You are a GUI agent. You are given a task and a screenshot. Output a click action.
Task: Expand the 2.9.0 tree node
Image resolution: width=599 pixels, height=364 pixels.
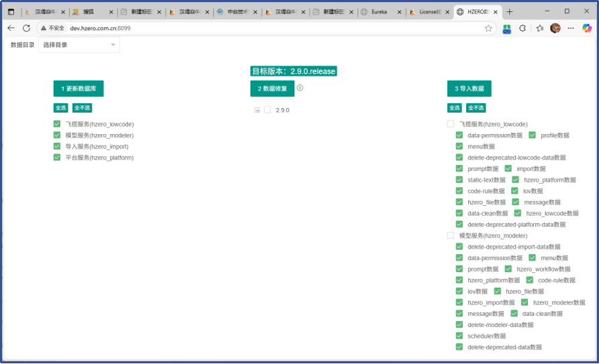257,110
